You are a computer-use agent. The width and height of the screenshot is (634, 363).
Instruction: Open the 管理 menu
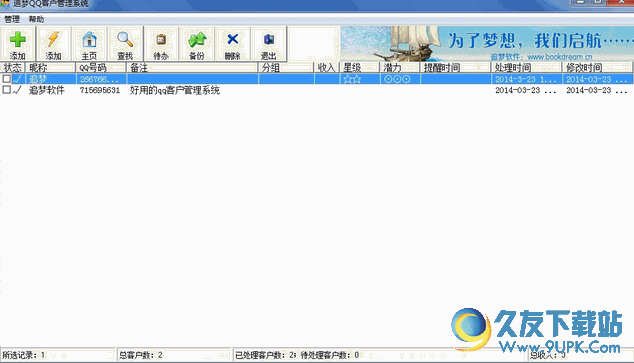[12, 19]
